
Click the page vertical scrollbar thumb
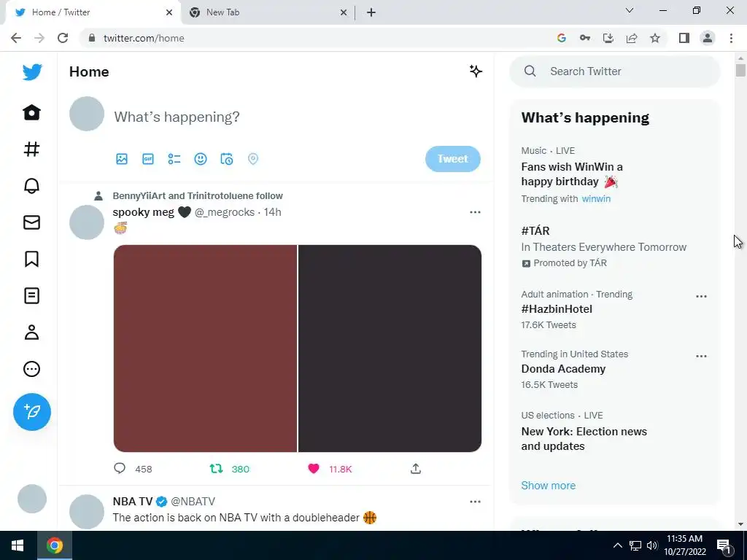[740, 70]
